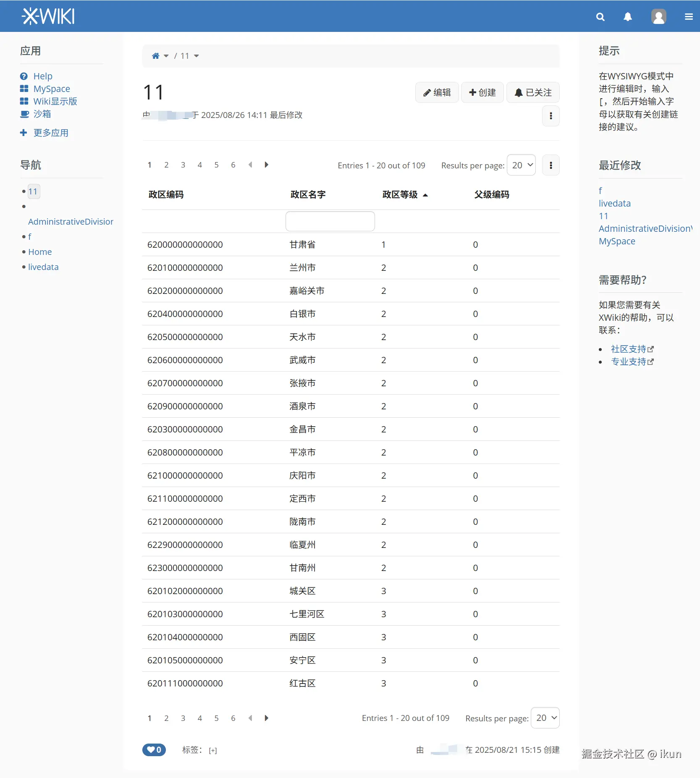Click the Help question-mark icon in the sidebar

pos(24,76)
